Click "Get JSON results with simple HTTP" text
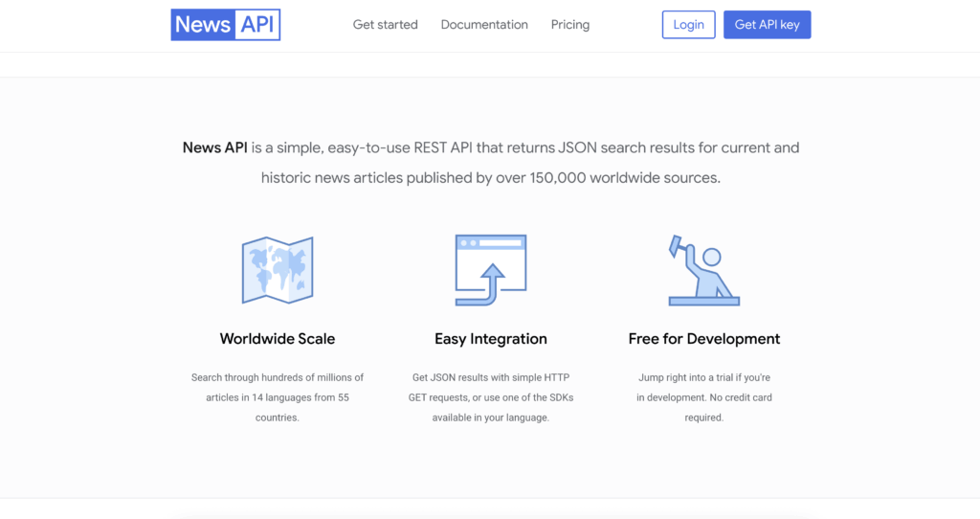Image resolution: width=980 pixels, height=519 pixels. pyautogui.click(x=491, y=377)
